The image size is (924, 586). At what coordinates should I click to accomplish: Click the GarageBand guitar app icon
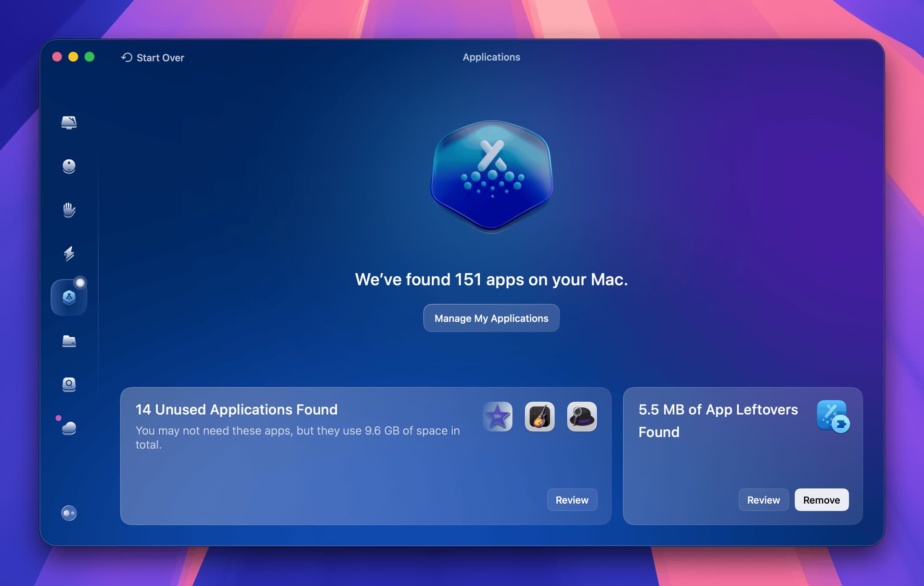tap(539, 417)
